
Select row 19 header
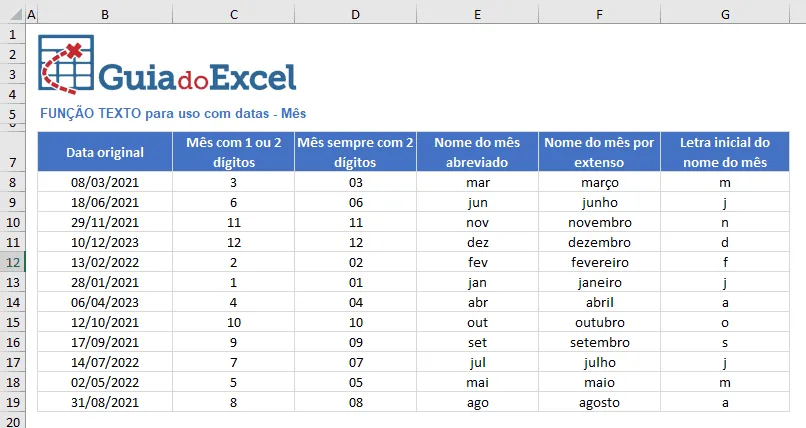[12, 402]
